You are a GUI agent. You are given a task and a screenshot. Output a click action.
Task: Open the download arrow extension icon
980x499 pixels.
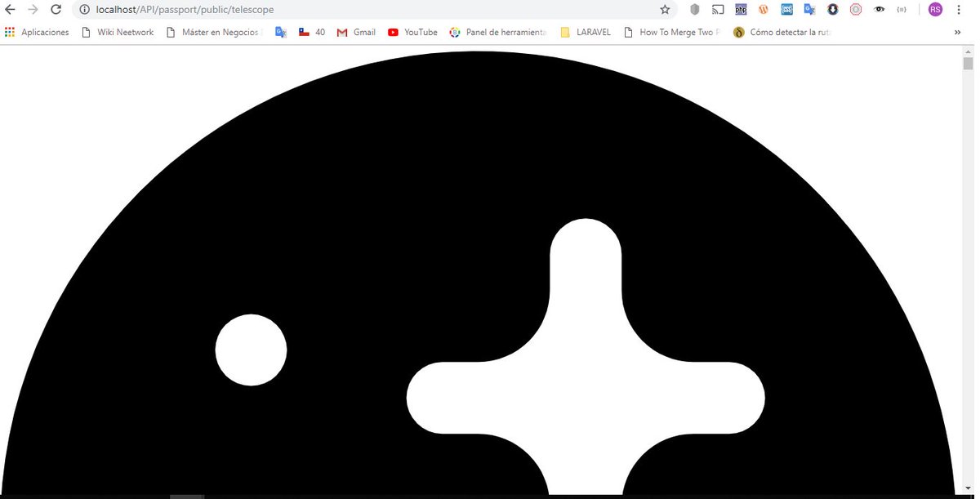pos(833,10)
